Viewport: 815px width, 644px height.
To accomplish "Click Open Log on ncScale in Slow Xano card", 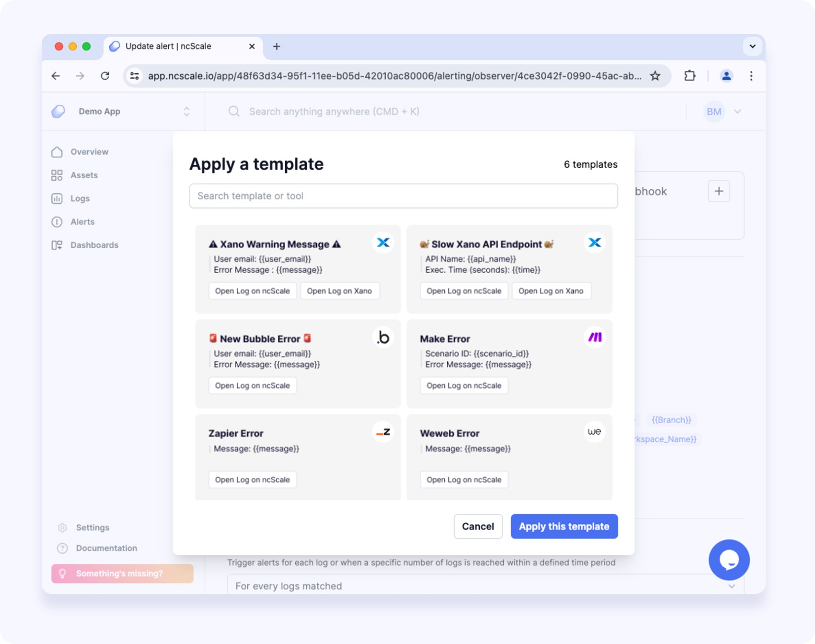I will (x=464, y=291).
